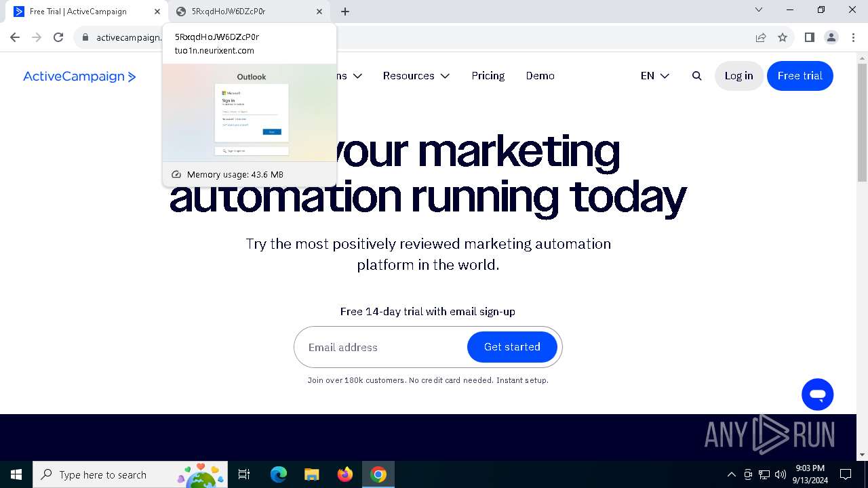The width and height of the screenshot is (868, 488).
Task: Expand the partially hidden menu chevron left of Resources
Action: [357, 76]
